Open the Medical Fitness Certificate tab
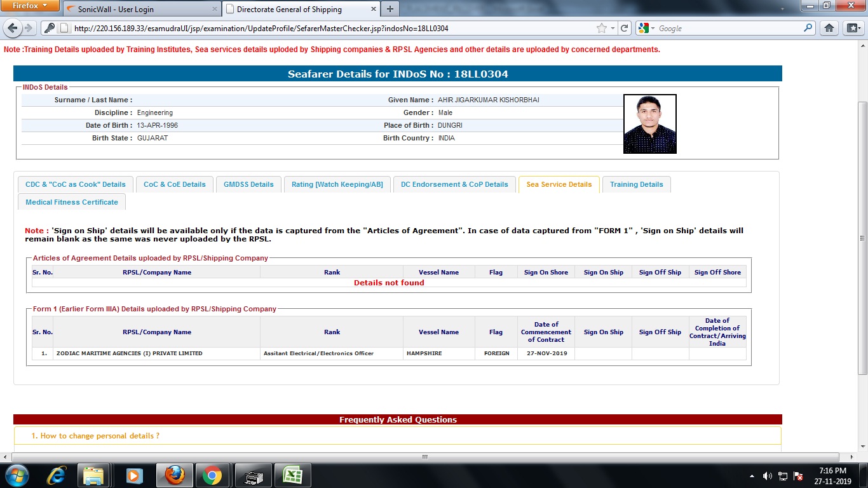Viewport: 868px width, 488px height. (72, 202)
